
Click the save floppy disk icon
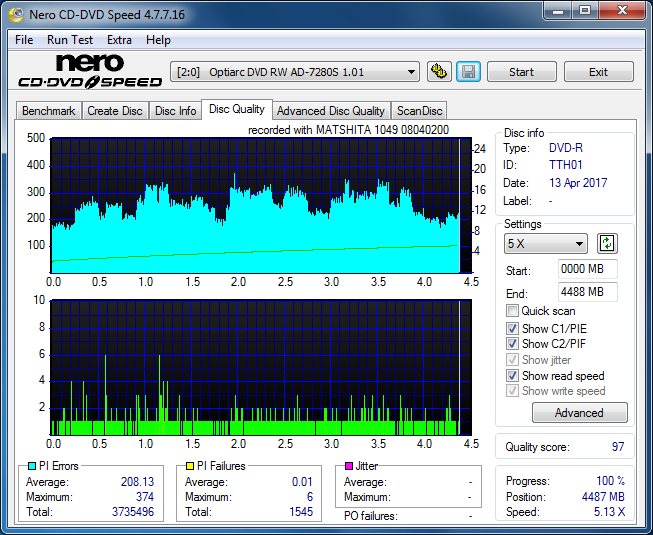(x=468, y=72)
